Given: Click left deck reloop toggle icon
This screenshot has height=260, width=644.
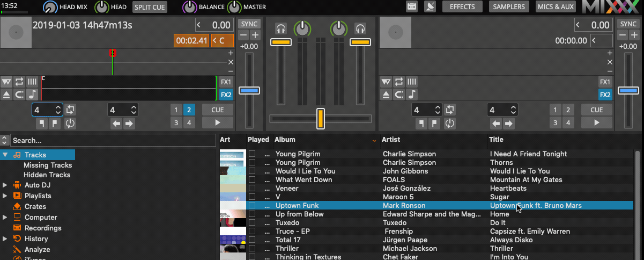Looking at the screenshot, I should 70,123.
